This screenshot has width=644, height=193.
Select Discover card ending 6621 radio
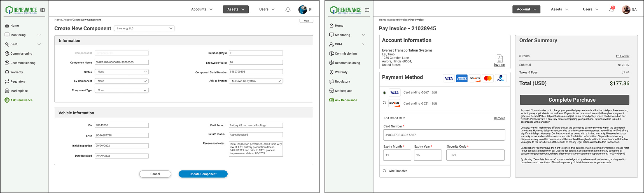384,103
